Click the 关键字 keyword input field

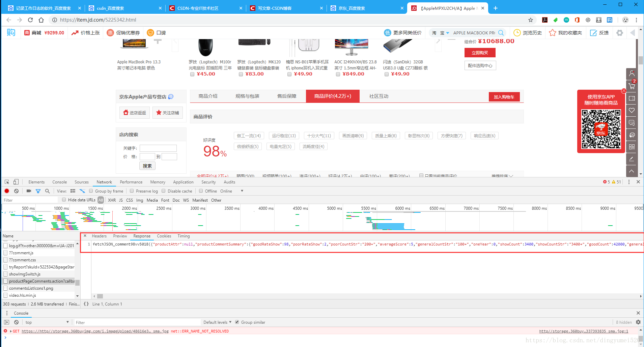pos(158,148)
